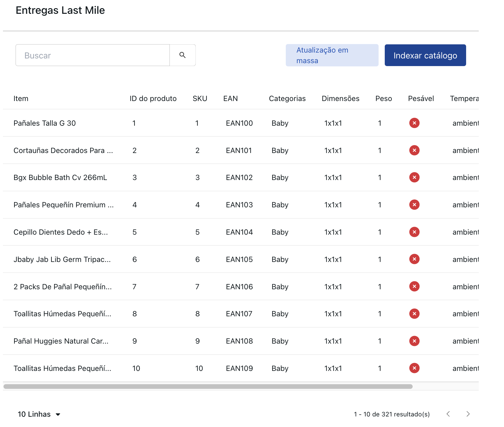Open the 10 Linhas rows-per-page dropdown
Screen dimensions: 504x427
coord(39,414)
